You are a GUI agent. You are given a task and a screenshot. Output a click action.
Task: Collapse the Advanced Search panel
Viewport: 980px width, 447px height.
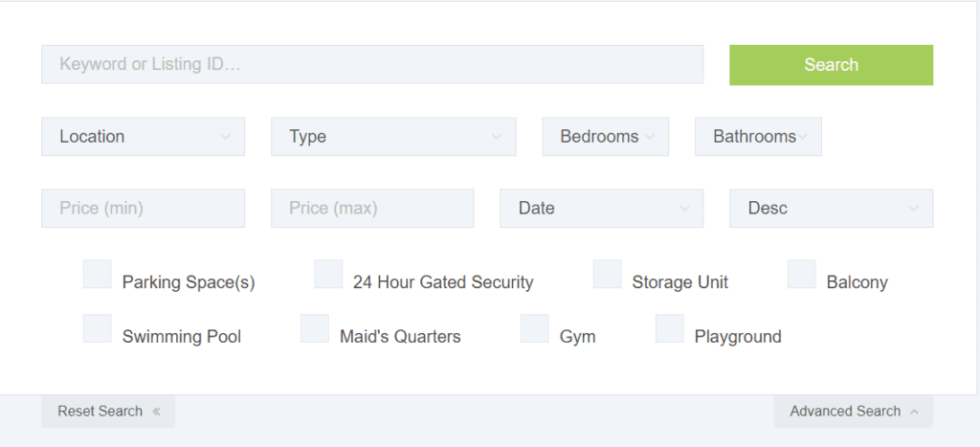tap(853, 412)
